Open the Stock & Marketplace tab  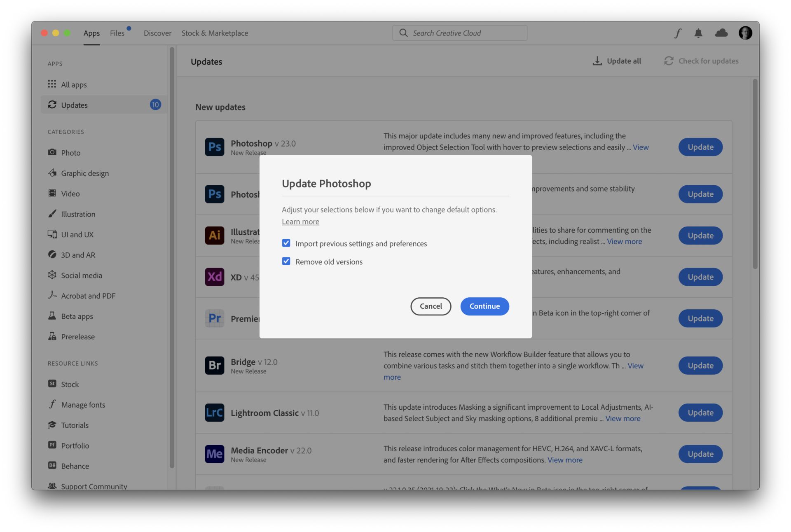(215, 33)
